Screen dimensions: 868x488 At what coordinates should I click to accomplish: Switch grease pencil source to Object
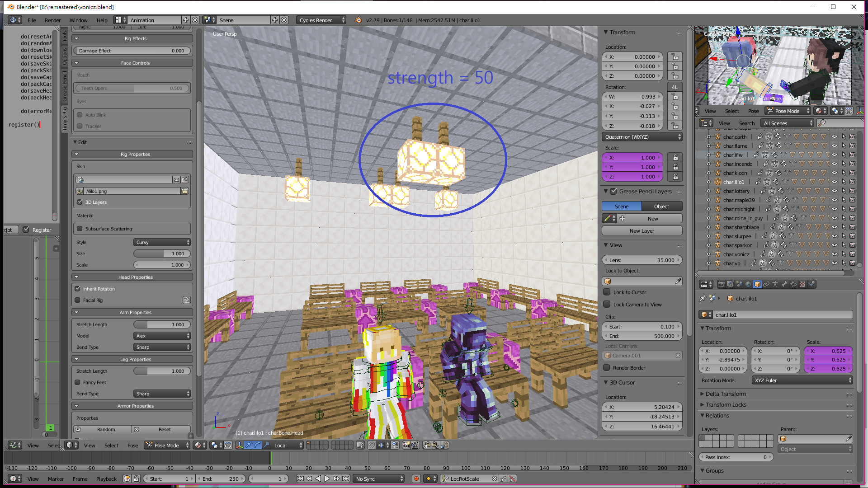[662, 206]
